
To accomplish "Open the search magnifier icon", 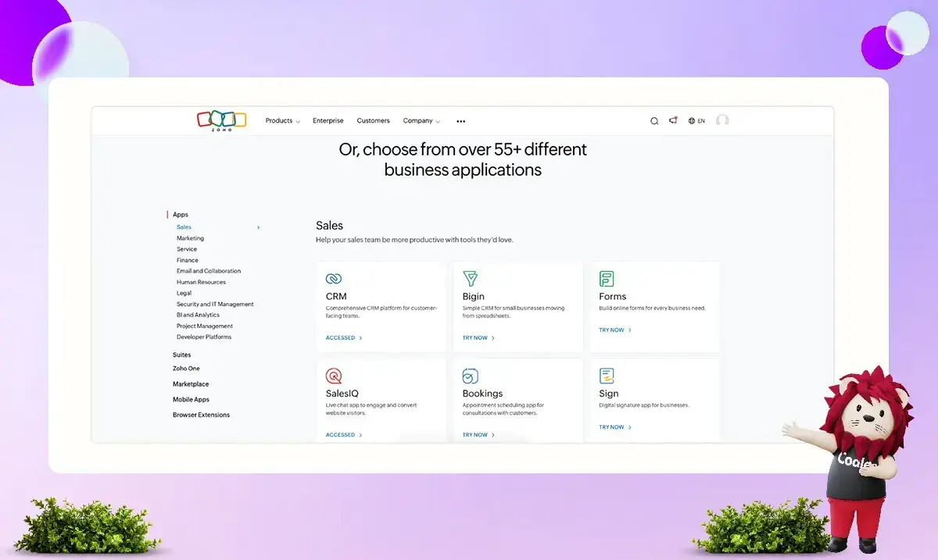I will (x=654, y=121).
